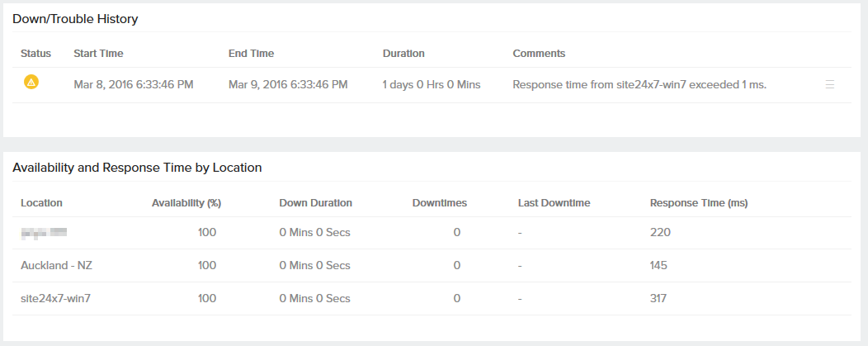Image resolution: width=868 pixels, height=346 pixels.
Task: Click the Comments column header
Action: pyautogui.click(x=539, y=54)
